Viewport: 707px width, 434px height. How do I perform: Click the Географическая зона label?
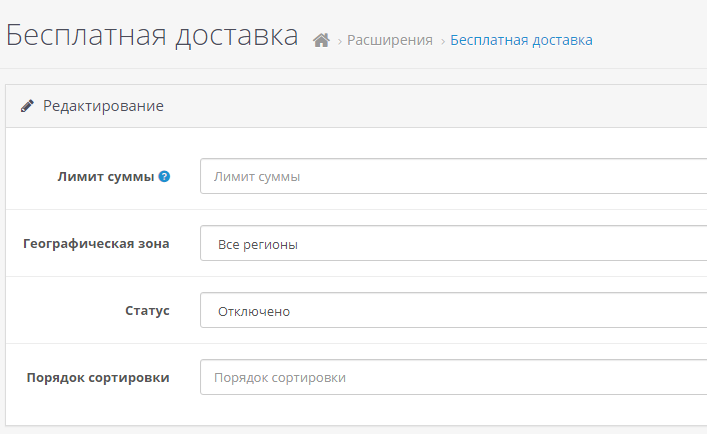pos(96,244)
